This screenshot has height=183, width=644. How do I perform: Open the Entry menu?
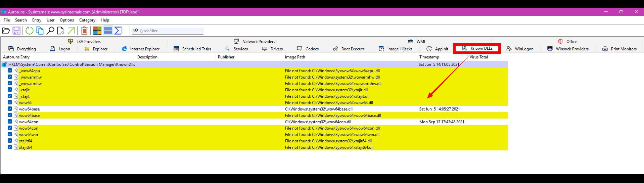[37, 20]
